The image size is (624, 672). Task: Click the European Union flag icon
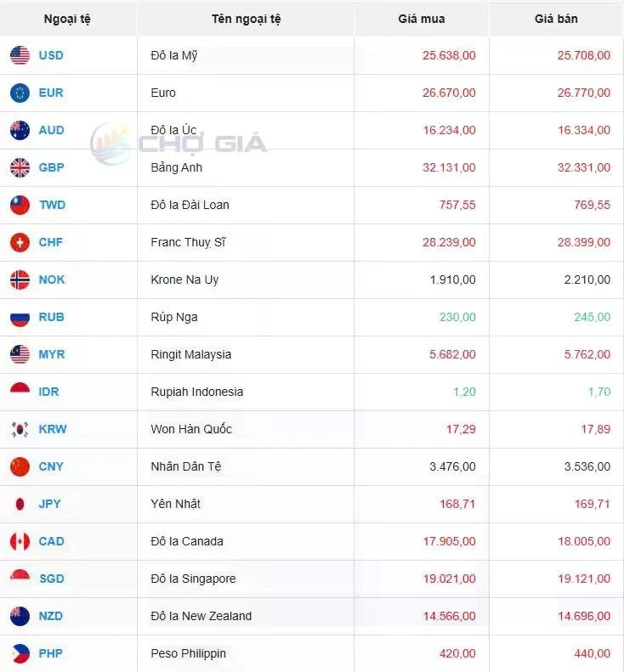[20, 93]
